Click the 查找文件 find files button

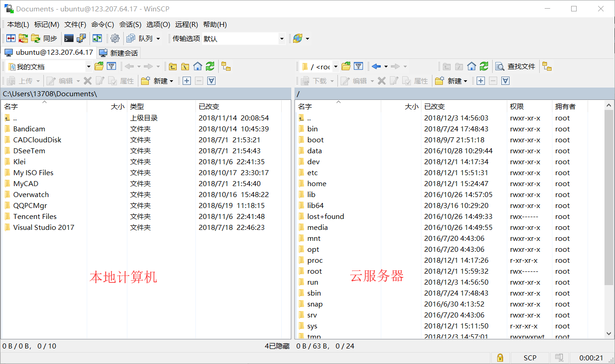[x=515, y=67]
